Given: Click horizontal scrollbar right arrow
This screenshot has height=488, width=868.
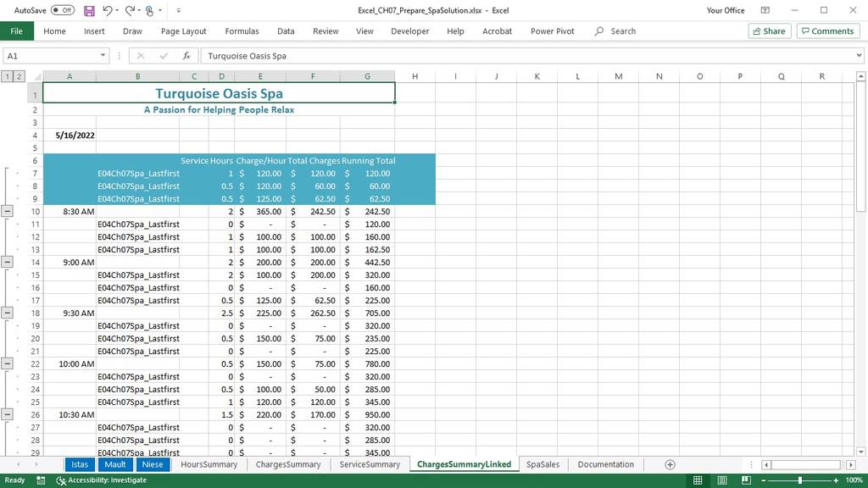Looking at the screenshot, I should click(851, 465).
